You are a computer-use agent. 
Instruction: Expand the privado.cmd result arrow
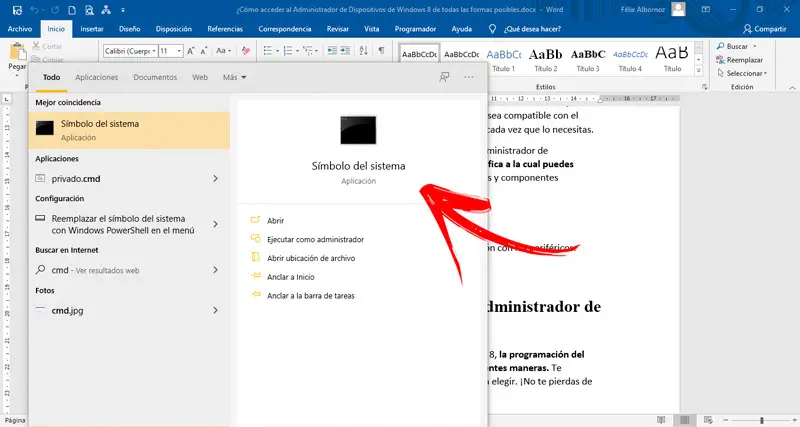click(215, 179)
